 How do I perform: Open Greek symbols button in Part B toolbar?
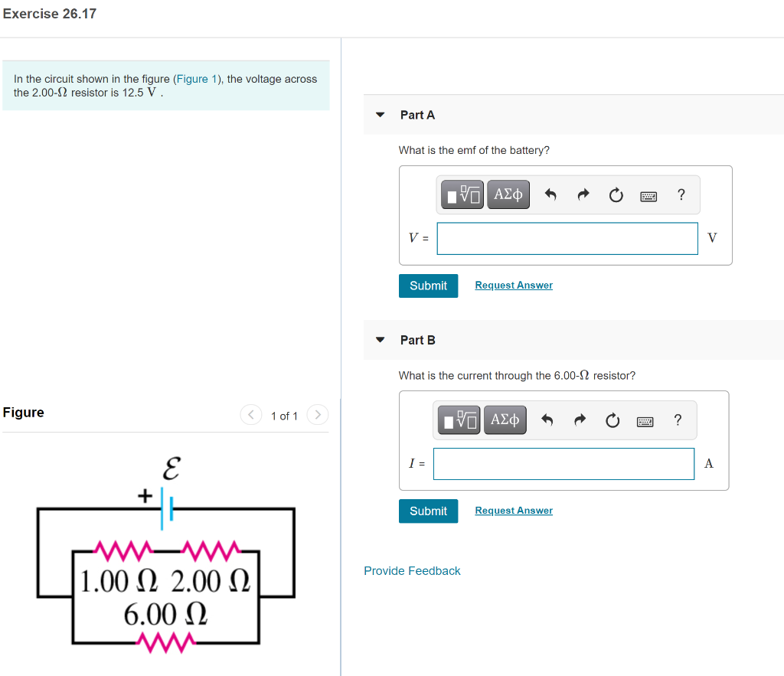pyautogui.click(x=505, y=420)
